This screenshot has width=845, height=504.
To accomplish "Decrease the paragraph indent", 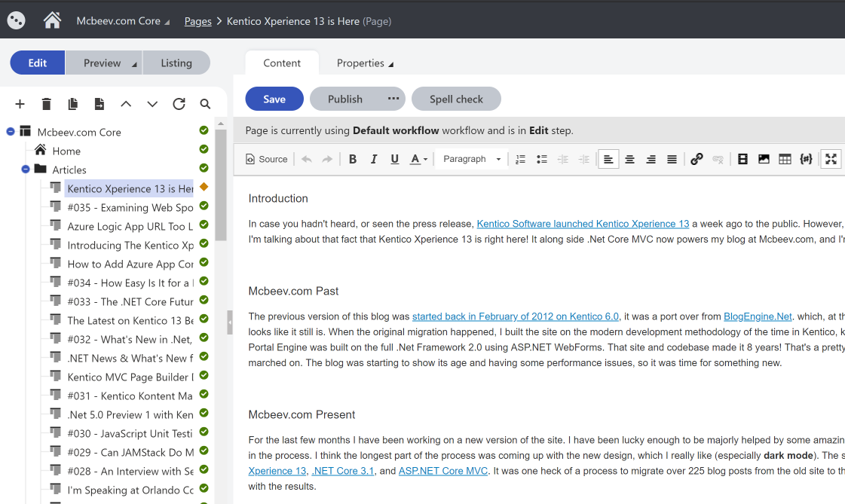I will coord(562,160).
